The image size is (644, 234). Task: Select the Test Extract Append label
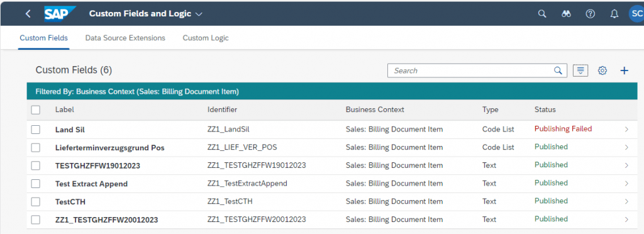[x=91, y=184]
